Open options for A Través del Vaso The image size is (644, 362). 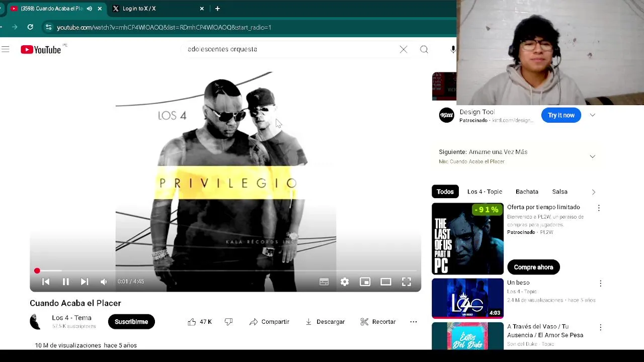click(x=600, y=327)
